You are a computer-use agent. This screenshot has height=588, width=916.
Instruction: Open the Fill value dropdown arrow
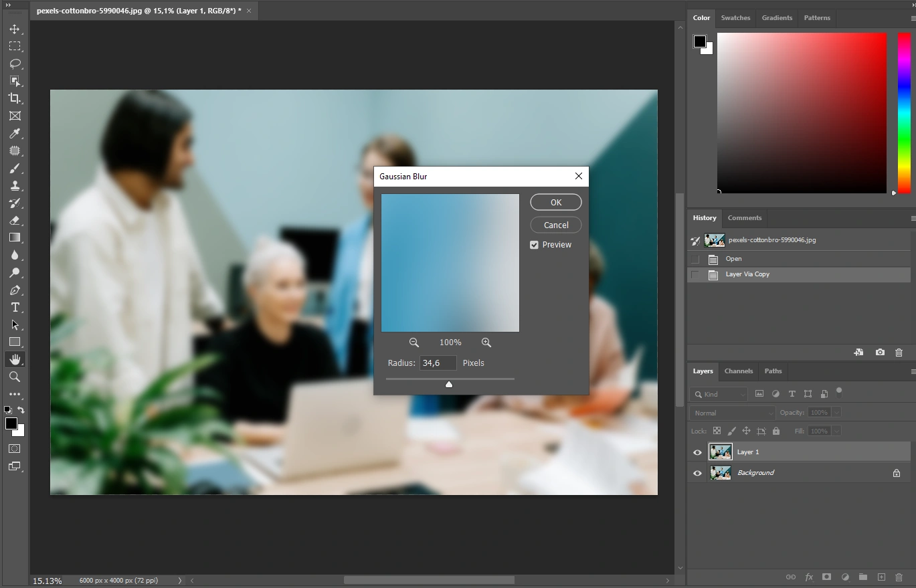coord(836,431)
